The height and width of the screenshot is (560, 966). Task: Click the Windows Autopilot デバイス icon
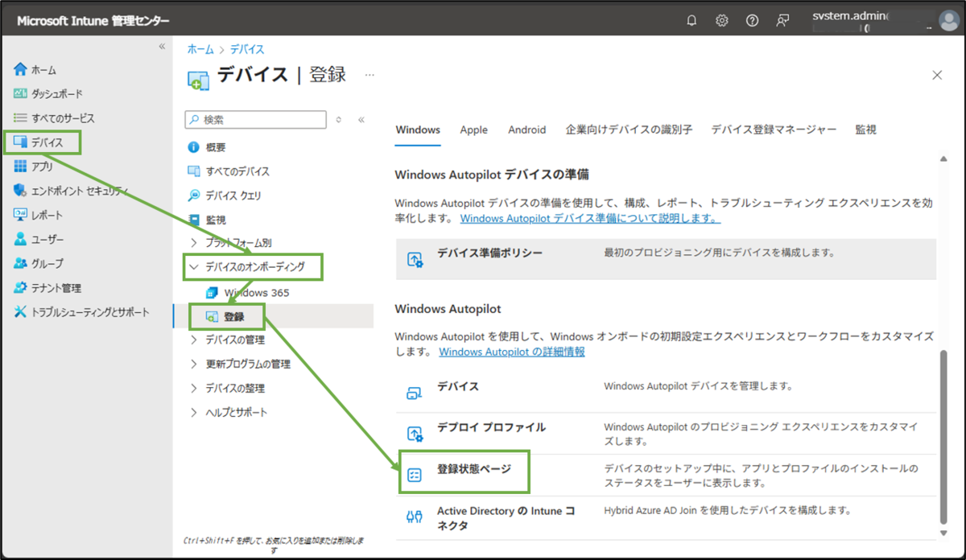click(x=415, y=393)
